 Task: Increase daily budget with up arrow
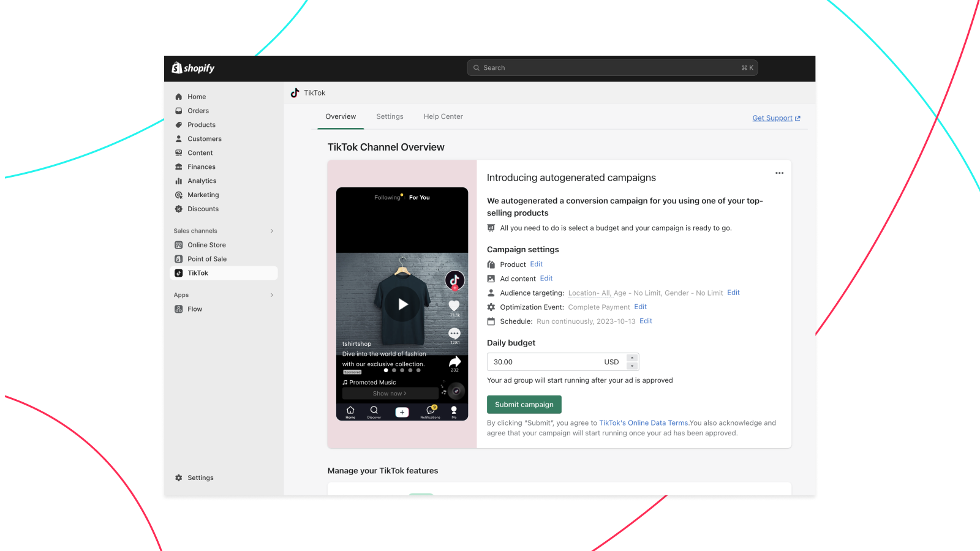pyautogui.click(x=632, y=358)
